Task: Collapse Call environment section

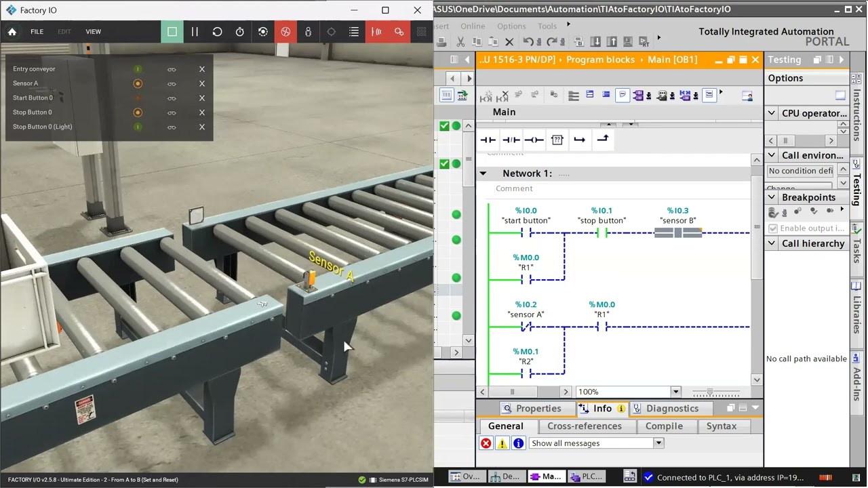Action: click(772, 155)
